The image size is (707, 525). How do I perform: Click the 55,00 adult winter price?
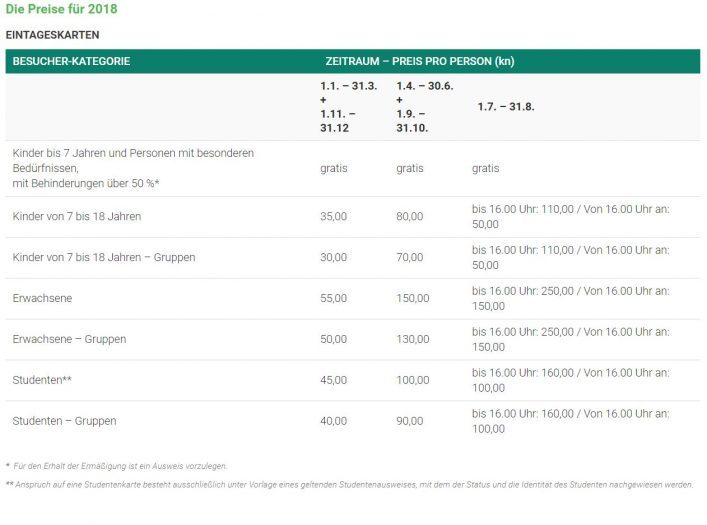333,298
